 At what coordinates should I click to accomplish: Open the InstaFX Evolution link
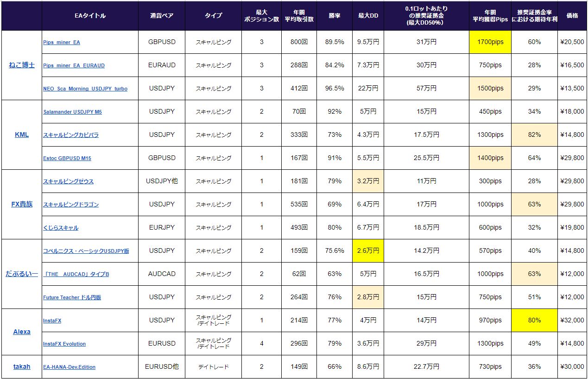pyautogui.click(x=64, y=344)
